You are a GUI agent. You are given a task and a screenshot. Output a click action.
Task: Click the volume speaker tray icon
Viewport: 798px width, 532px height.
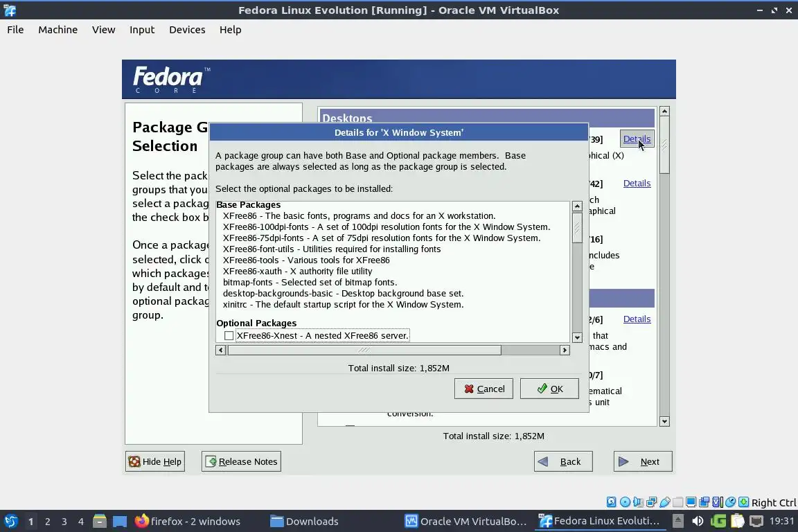tap(698, 521)
